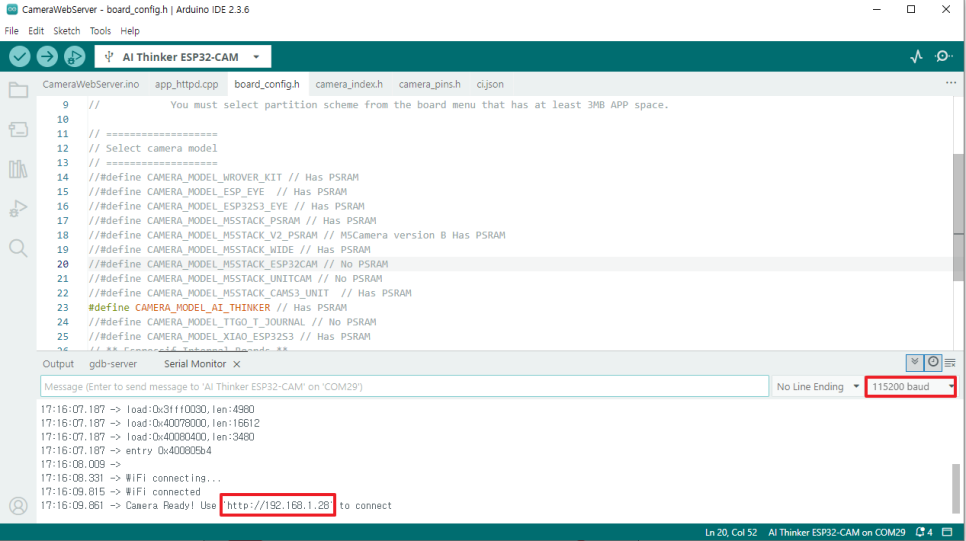Click the line with CAMERA_MODEL_AI_THINKER define

pos(217,307)
